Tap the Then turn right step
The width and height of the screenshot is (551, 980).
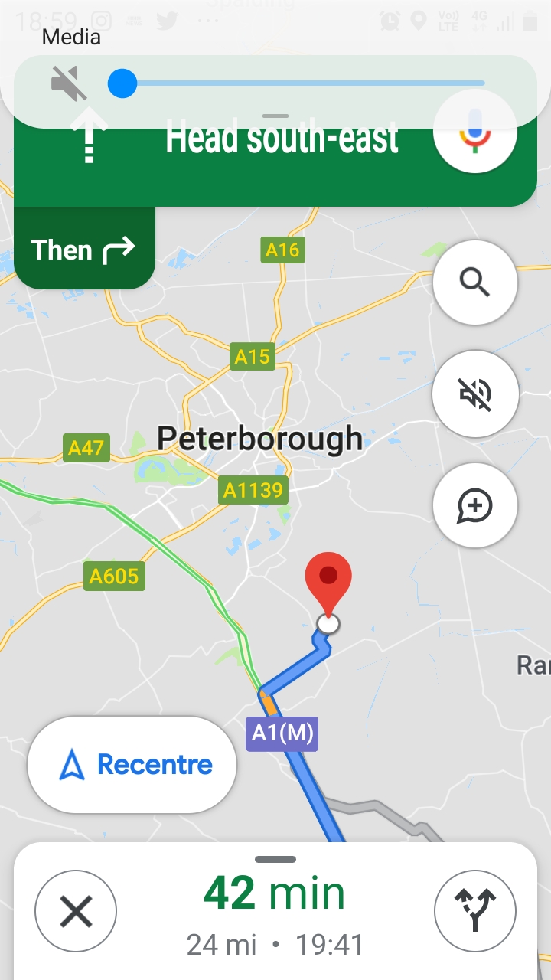click(84, 248)
